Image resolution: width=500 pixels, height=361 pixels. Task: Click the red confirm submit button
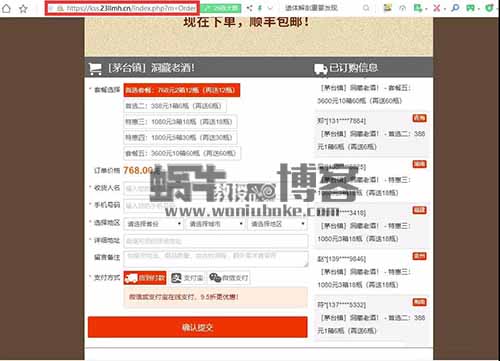[x=198, y=327]
